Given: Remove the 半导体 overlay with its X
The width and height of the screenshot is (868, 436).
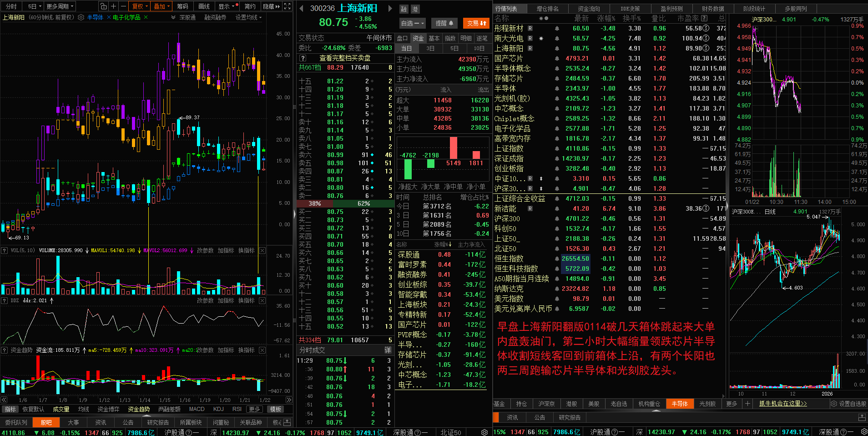Looking at the screenshot, I should pos(109,17).
